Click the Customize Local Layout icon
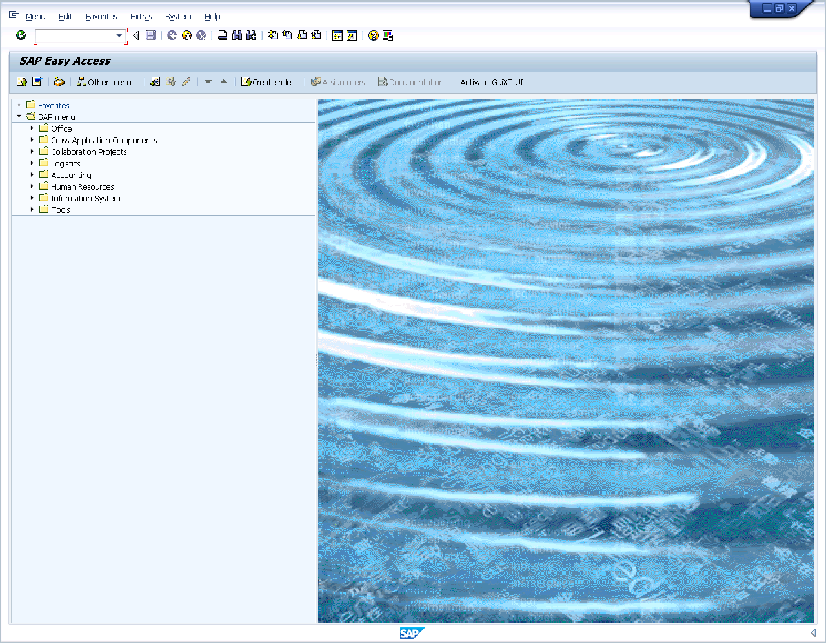826x644 pixels. click(388, 35)
